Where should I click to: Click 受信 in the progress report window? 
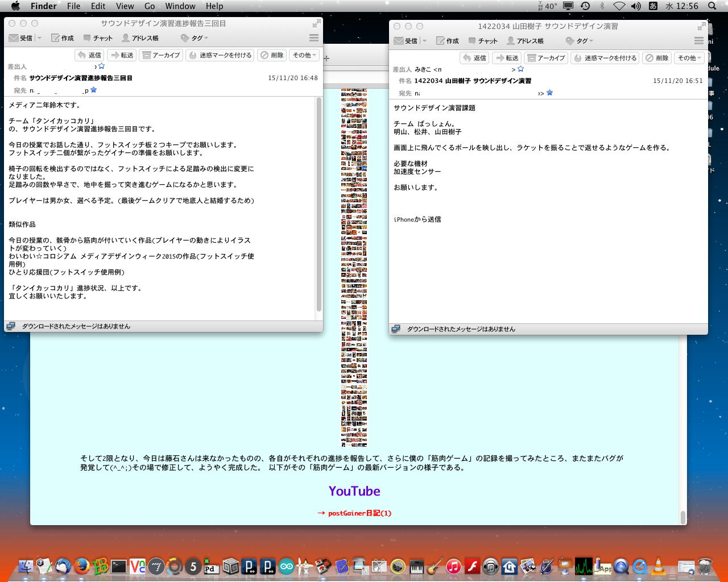click(21, 38)
